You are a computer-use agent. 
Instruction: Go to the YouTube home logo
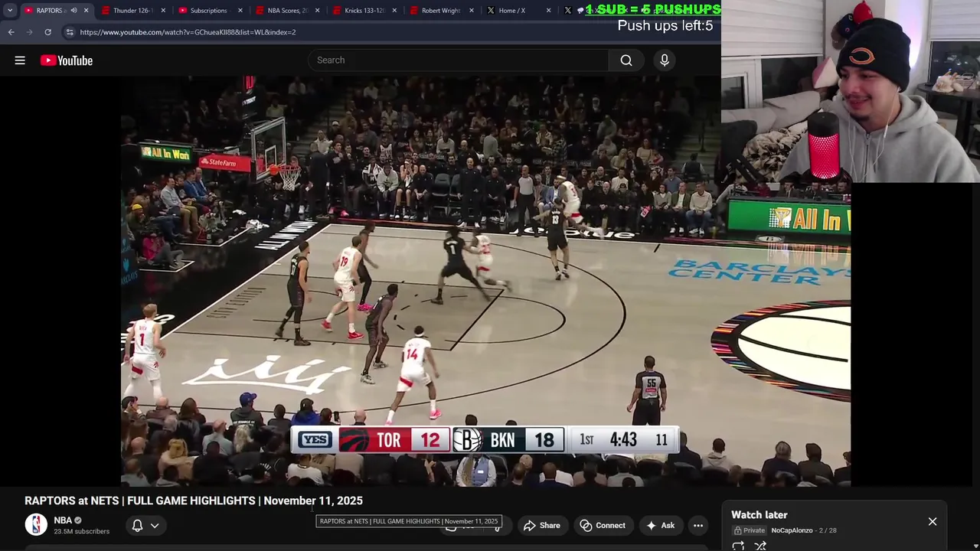pyautogui.click(x=67, y=60)
